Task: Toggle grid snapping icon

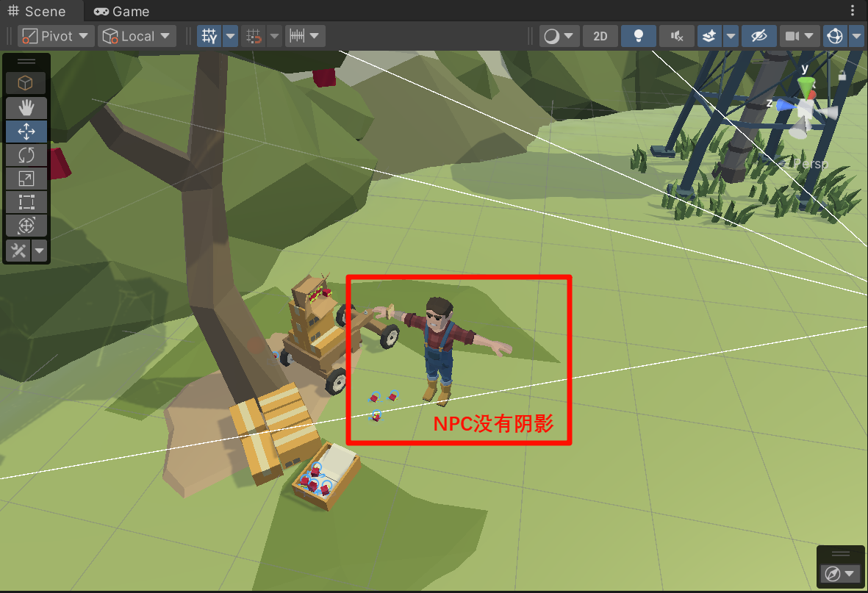Action: point(254,36)
